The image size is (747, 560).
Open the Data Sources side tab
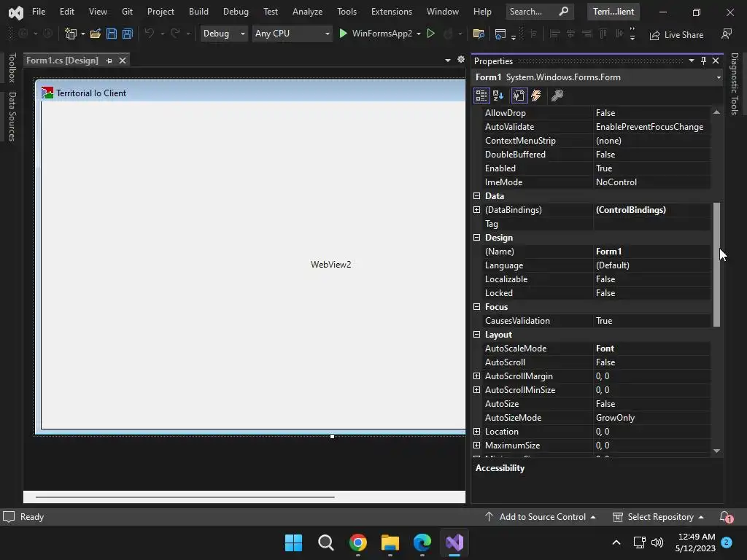(x=12, y=117)
